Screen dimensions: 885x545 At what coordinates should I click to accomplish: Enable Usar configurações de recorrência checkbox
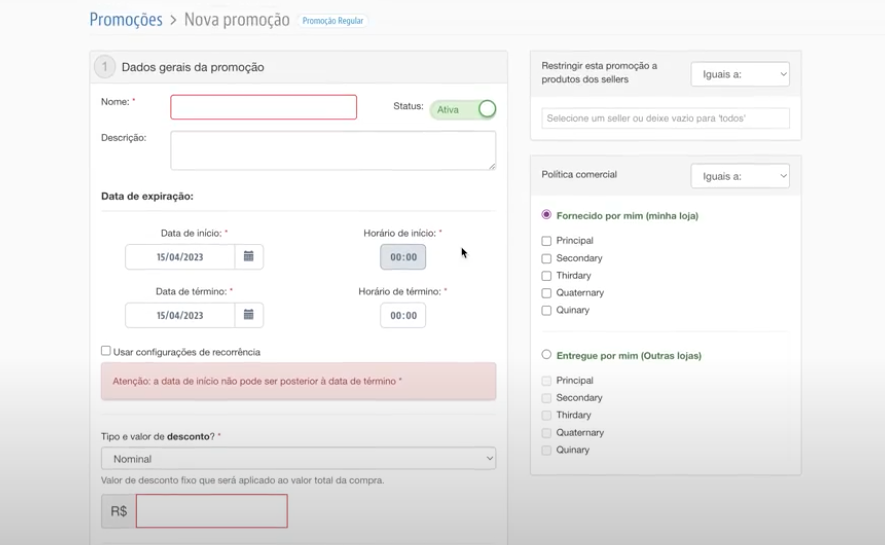tap(106, 351)
